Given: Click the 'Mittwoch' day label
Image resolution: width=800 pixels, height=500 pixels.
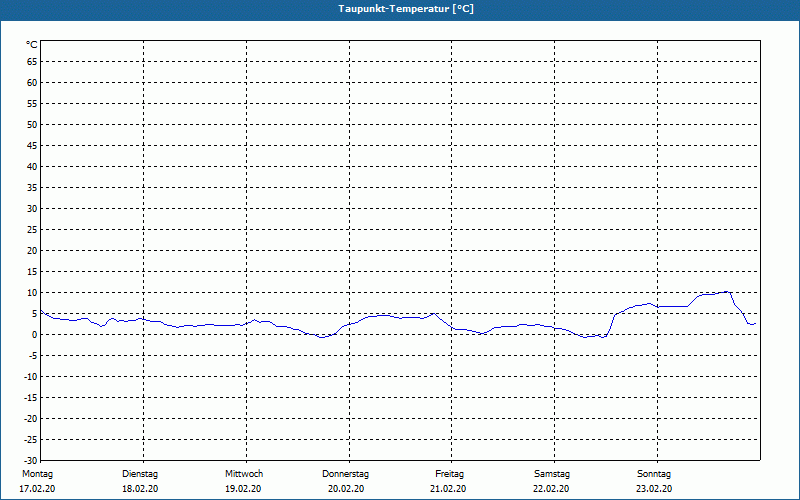Looking at the screenshot, I should point(244,474).
